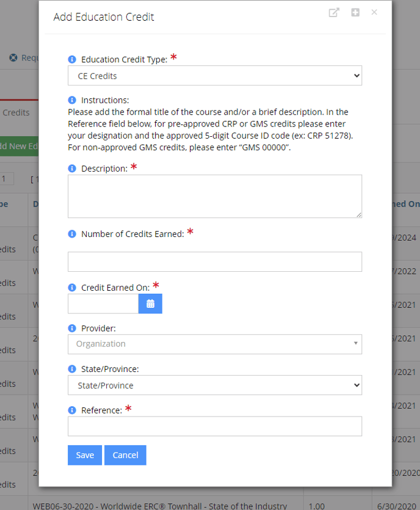The width and height of the screenshot is (420, 510).
Task: Click info icon for Number of Credits Earned
Action: pos(72,234)
